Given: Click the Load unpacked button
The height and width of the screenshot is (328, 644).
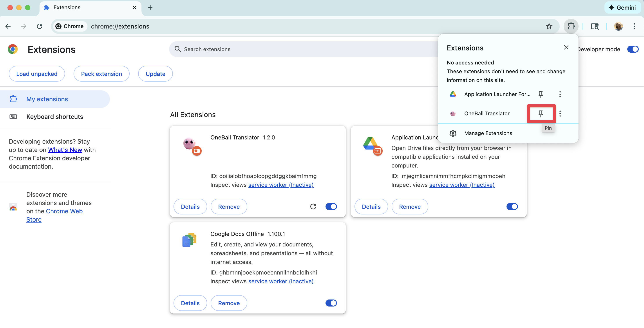Looking at the screenshot, I should click(37, 74).
